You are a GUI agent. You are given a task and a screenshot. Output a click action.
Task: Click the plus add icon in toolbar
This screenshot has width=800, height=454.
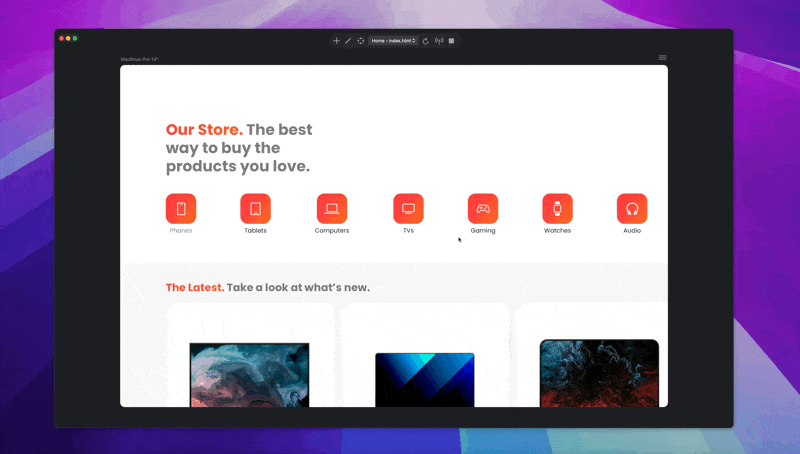point(336,41)
